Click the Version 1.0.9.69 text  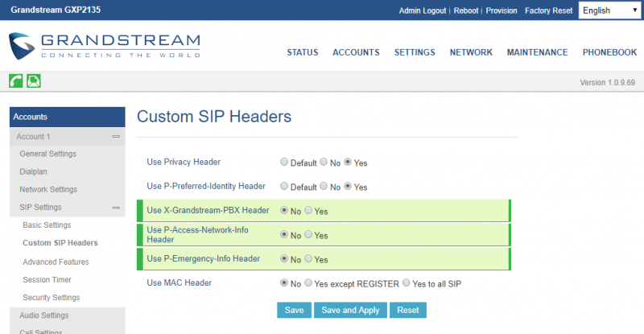[x=608, y=83]
